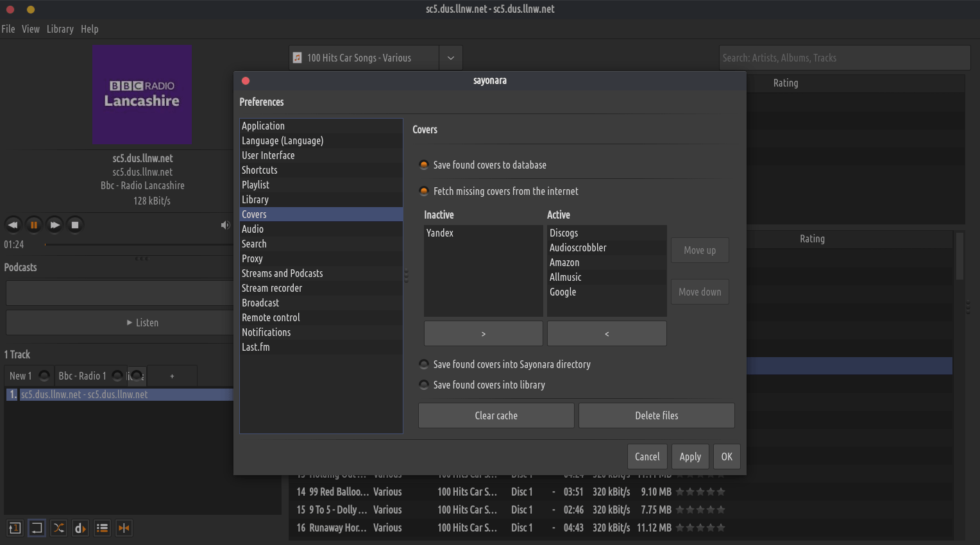The height and width of the screenshot is (545, 980).
Task: Stop playback with the stop button
Action: [75, 225]
